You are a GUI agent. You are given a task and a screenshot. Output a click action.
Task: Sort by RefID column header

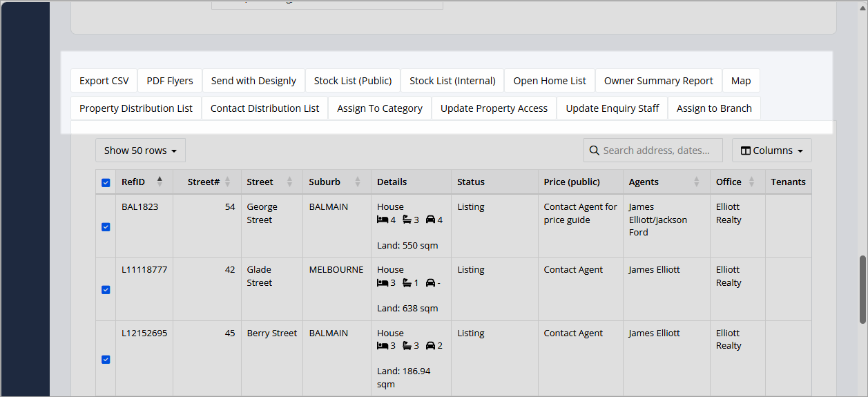(144, 182)
